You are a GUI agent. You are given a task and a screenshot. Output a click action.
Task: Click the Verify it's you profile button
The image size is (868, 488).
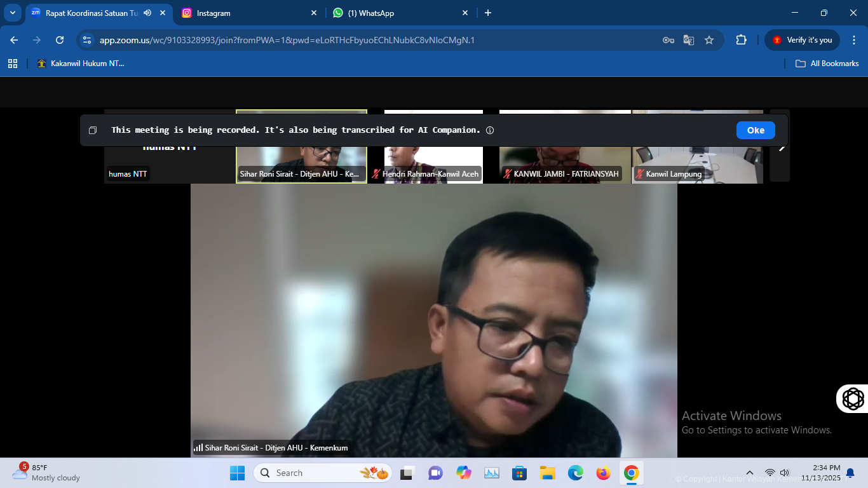(x=802, y=40)
